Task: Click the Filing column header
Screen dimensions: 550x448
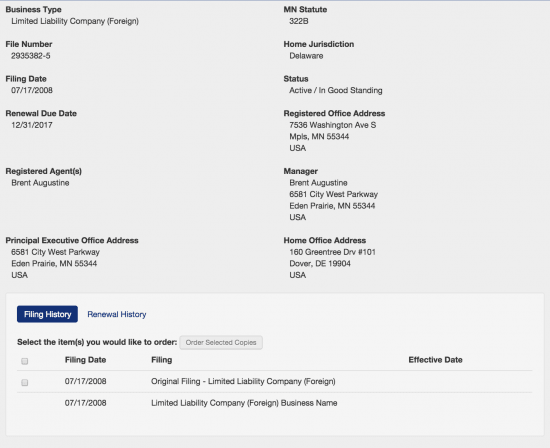Action: (161, 360)
